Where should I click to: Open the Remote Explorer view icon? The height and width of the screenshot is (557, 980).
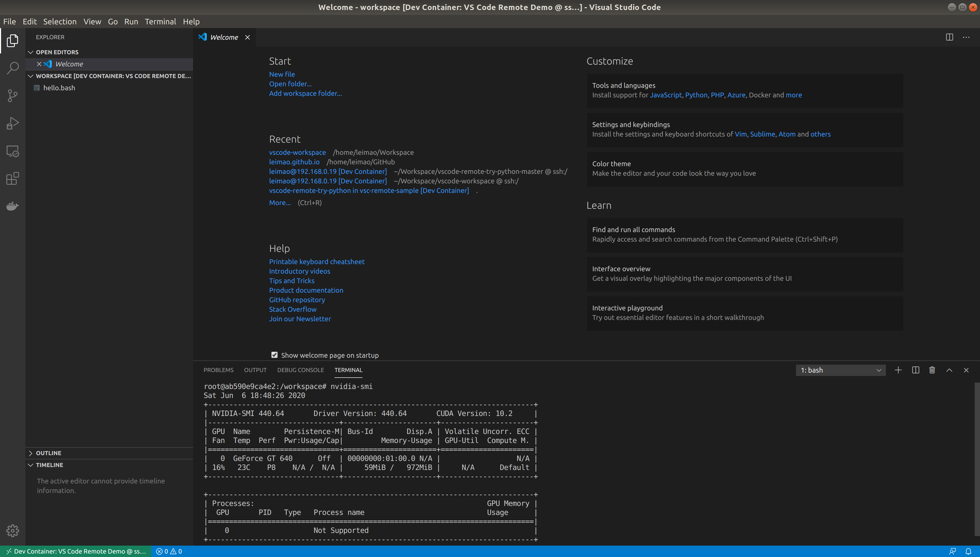(x=13, y=151)
